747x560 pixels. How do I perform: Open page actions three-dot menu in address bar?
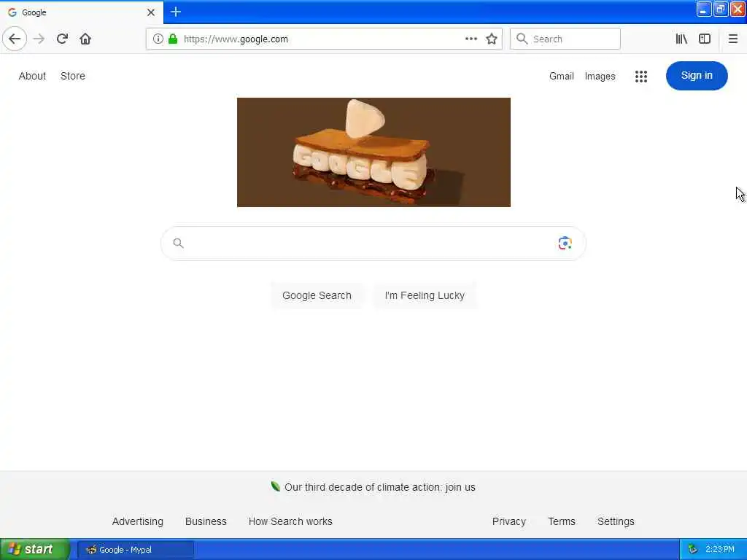point(471,39)
